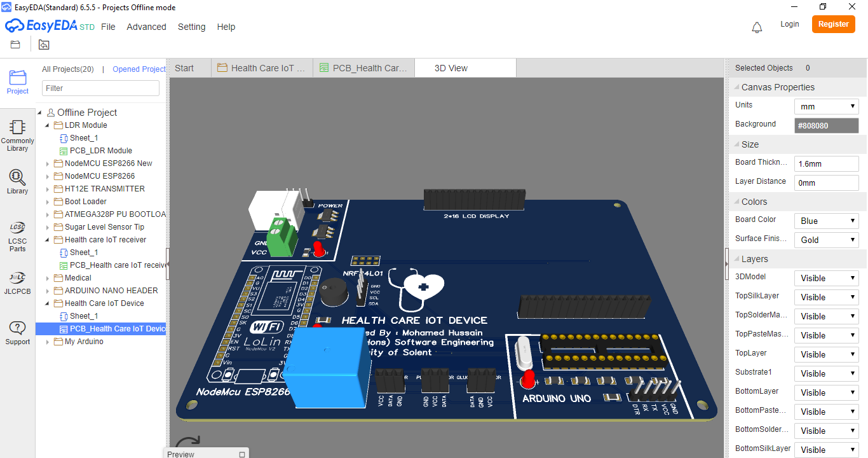Viewport: 868px width, 458px height.
Task: Show Opened Project list
Action: click(x=140, y=69)
